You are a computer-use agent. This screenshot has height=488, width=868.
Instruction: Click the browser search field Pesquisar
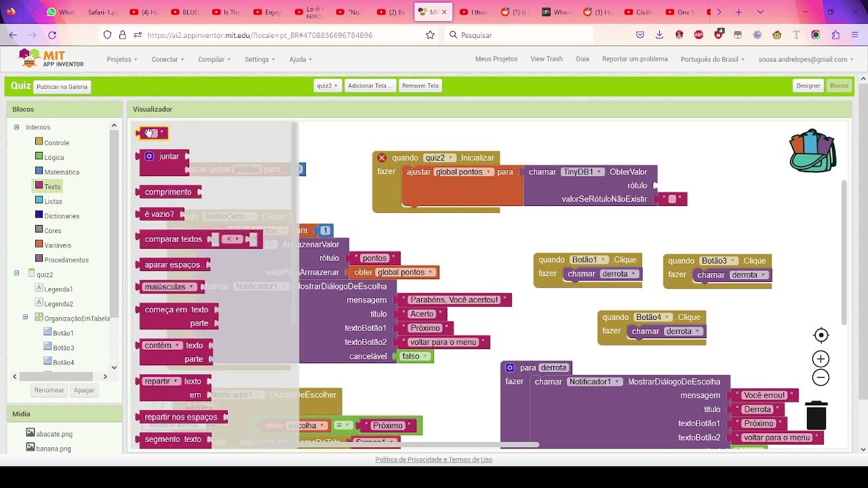pyautogui.click(x=519, y=35)
